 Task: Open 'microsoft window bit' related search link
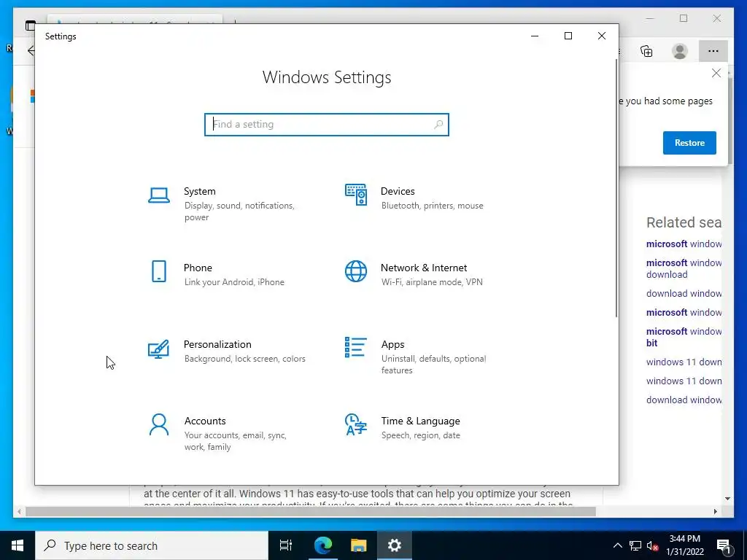684,337
